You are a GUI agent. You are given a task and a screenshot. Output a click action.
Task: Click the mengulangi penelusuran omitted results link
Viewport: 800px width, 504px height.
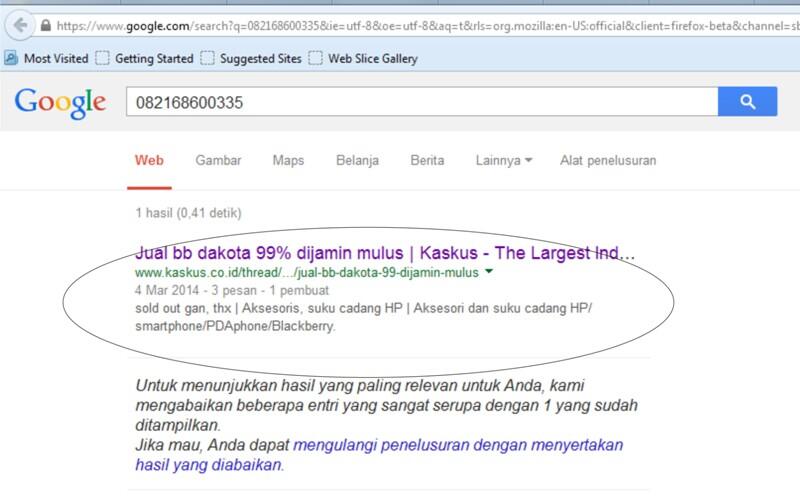point(379,455)
